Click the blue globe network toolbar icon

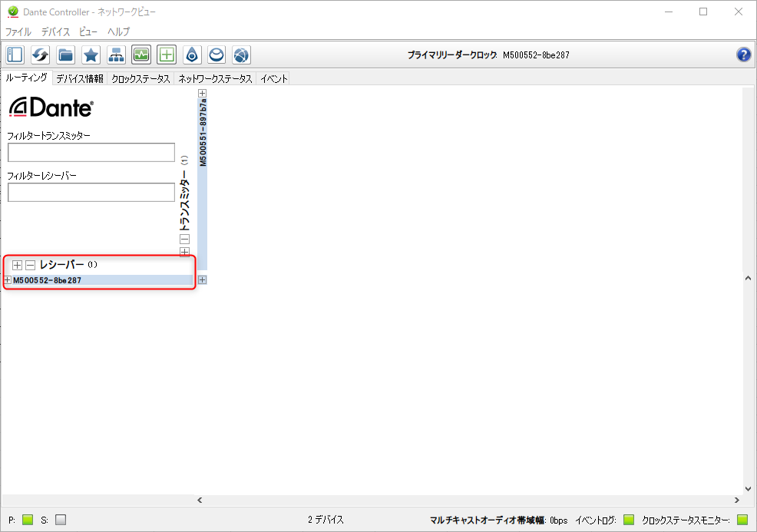coord(241,55)
